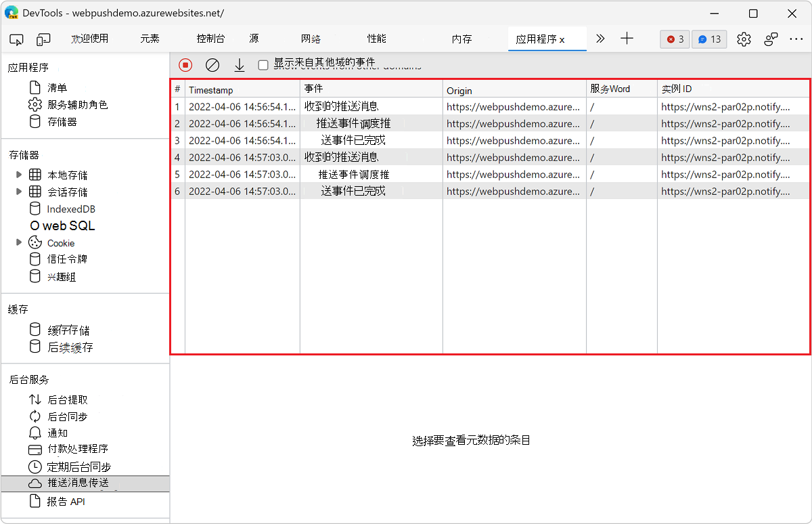This screenshot has height=524, width=812.
Task: Enable showing events from other domains
Action: click(263, 65)
